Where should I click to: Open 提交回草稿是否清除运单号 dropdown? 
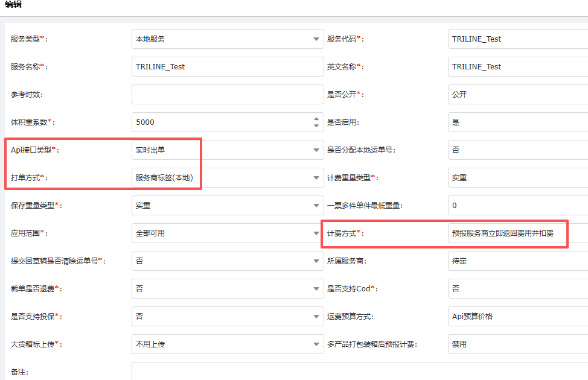click(x=228, y=261)
